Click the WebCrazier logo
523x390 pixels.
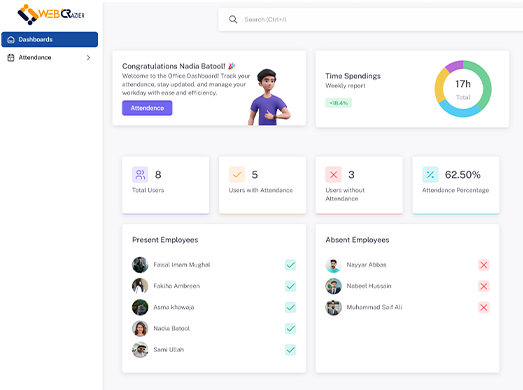[51, 14]
